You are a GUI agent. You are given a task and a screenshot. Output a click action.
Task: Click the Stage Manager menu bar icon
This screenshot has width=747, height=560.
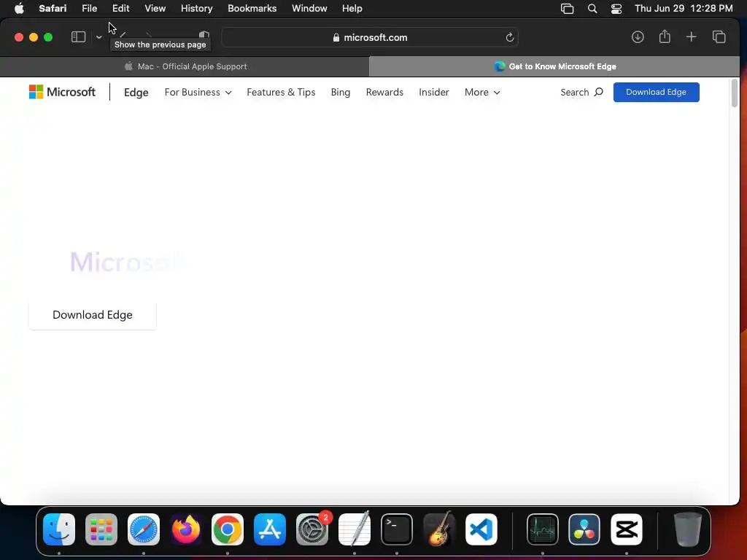coord(568,9)
